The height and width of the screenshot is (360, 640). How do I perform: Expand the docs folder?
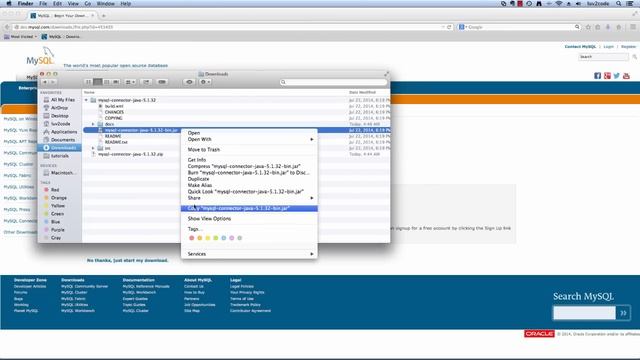pyautogui.click(x=93, y=124)
